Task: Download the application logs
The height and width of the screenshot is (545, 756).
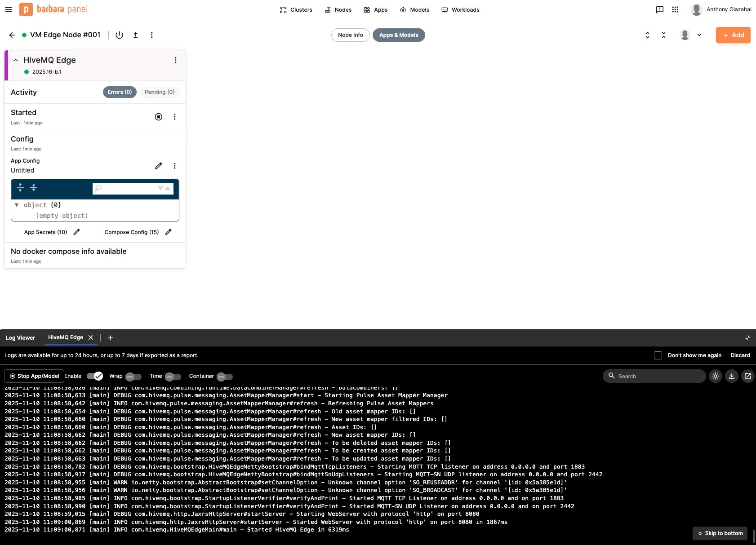Action: pos(731,376)
